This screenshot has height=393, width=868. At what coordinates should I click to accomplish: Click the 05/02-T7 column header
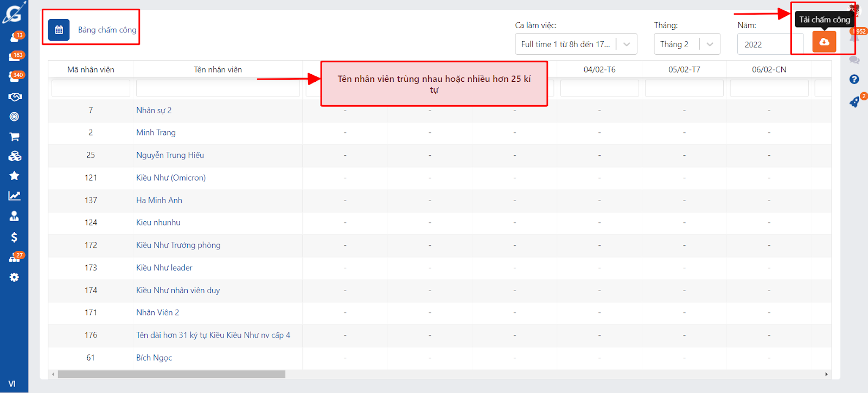(684, 69)
